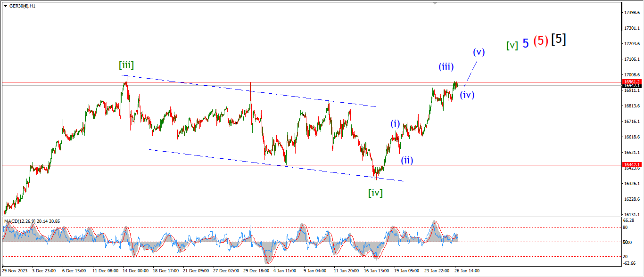Select the blue (i) wave label

pyautogui.click(x=395, y=124)
